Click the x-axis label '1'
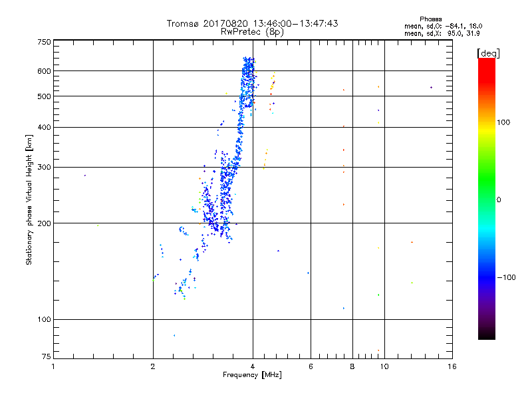532x399 pixels. (53, 366)
